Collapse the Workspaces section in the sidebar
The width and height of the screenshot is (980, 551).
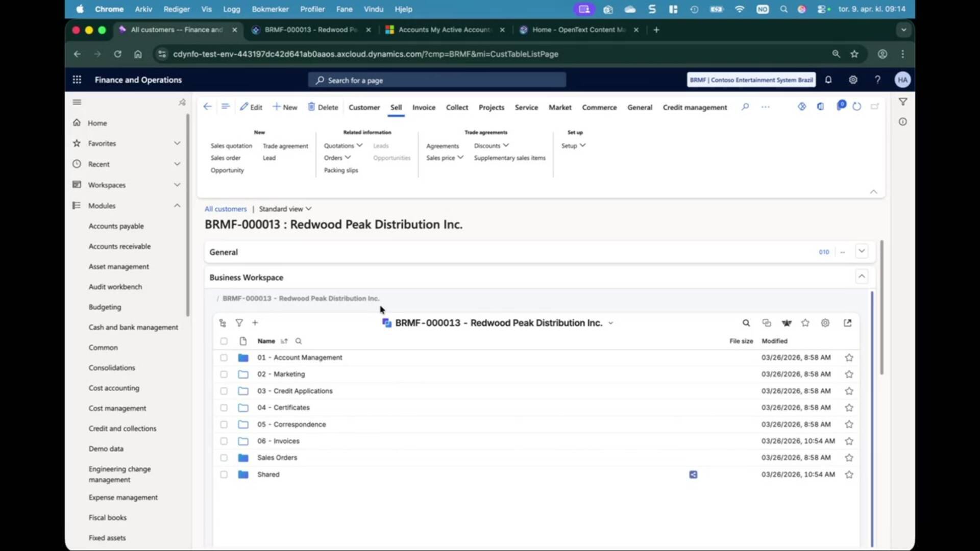[x=177, y=185]
